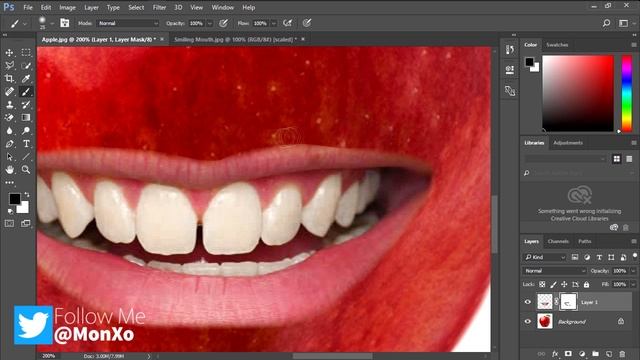Select the Hand tool
The width and height of the screenshot is (640, 360).
tap(9, 169)
